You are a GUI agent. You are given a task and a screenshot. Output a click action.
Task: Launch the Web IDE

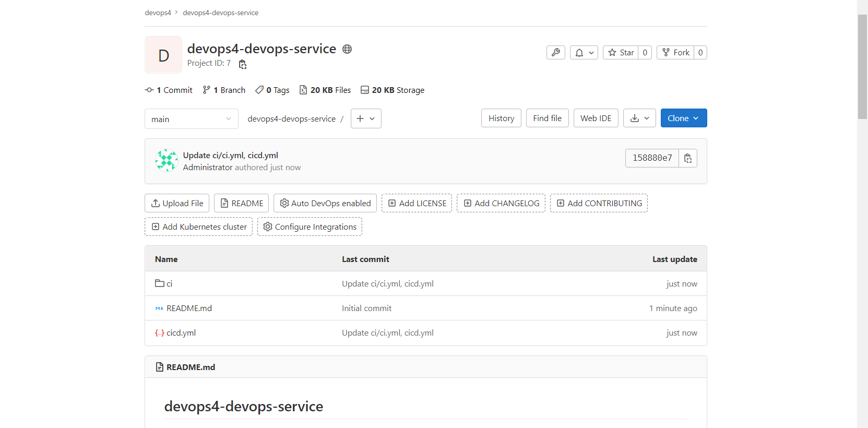pos(596,118)
